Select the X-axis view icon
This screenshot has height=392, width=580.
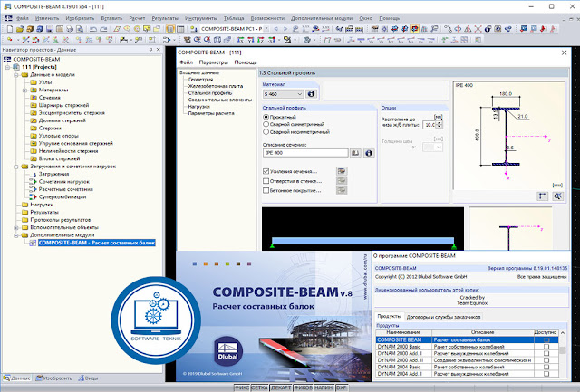[240, 40]
